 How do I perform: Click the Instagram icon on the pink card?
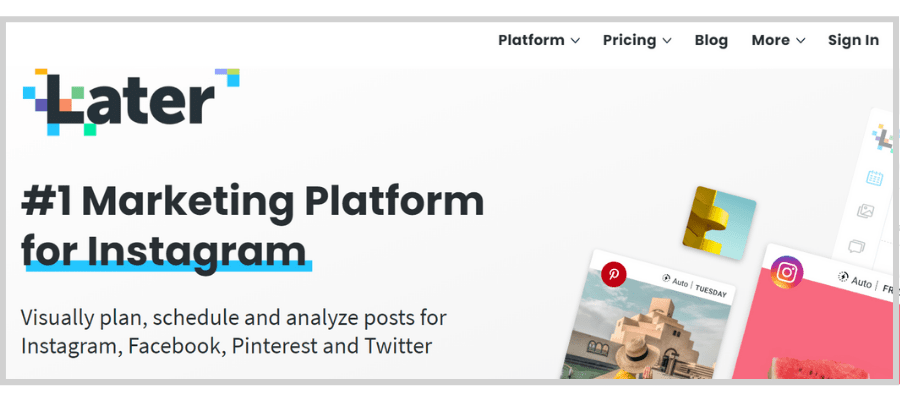(787, 272)
